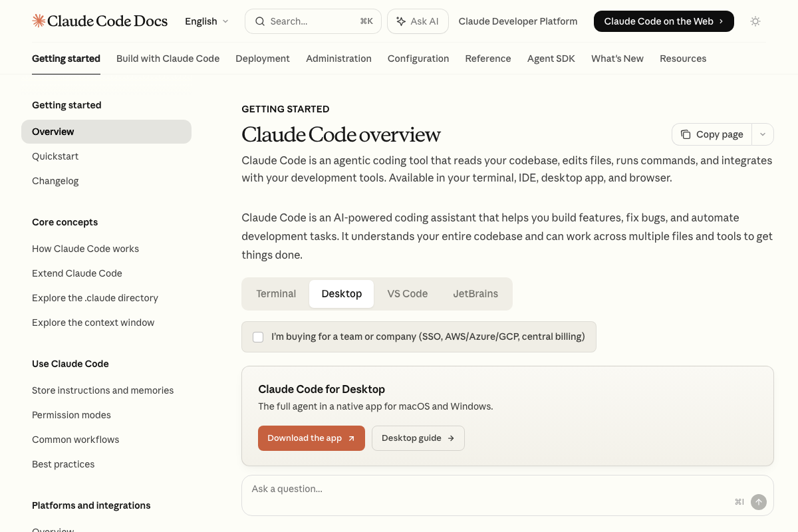798x532 pixels.
Task: Open the Quickstart page in the sidebar
Action: (55, 156)
